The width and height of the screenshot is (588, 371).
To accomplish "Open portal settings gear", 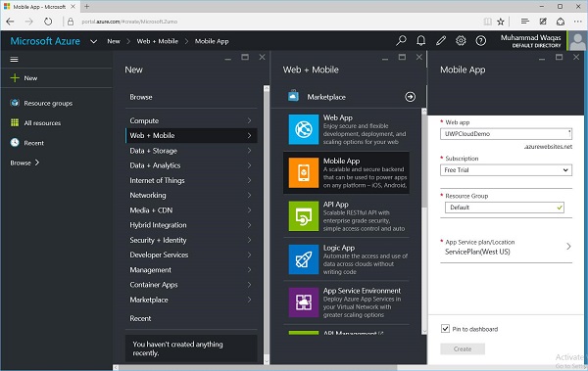I will (x=461, y=40).
